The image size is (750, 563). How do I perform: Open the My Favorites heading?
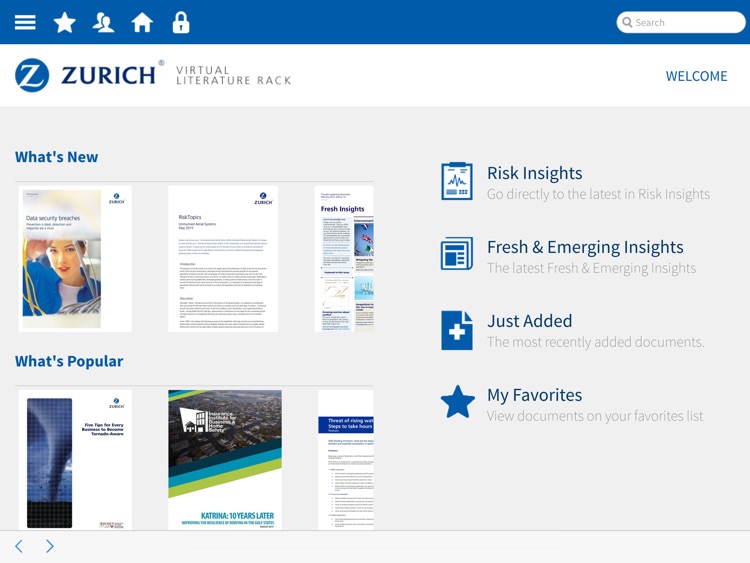pos(534,395)
